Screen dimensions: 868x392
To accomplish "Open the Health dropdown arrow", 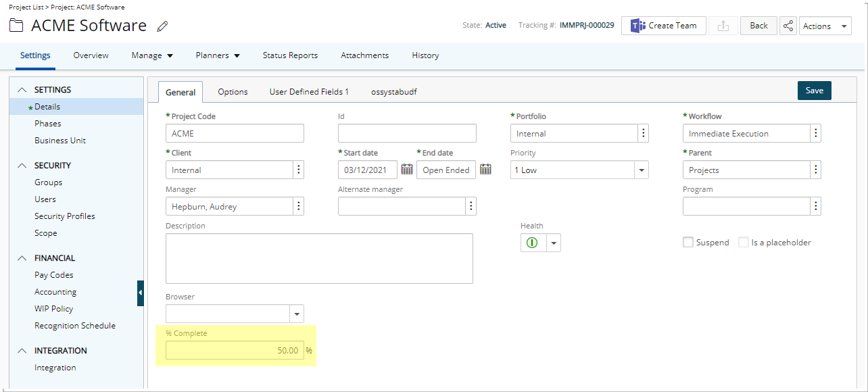I will pos(554,243).
